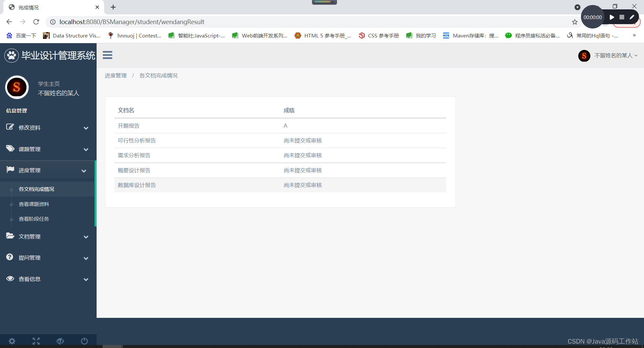Open the CSS 参考手册 bookmark
The image size is (644, 348).
379,36
